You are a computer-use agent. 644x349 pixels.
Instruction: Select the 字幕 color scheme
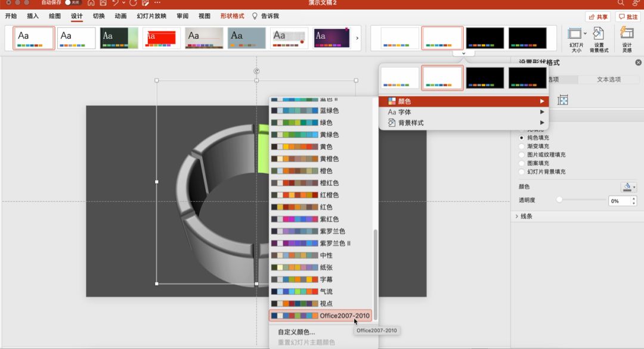(321, 279)
